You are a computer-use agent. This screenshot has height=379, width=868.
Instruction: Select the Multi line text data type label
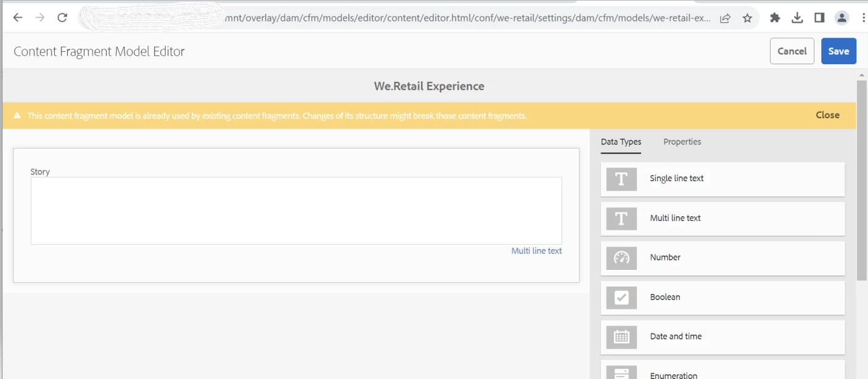(x=675, y=218)
